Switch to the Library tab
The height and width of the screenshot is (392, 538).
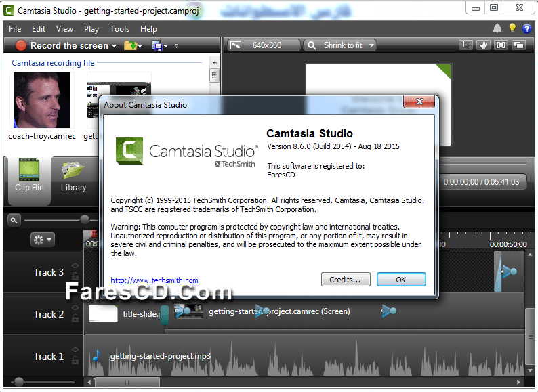(x=73, y=176)
